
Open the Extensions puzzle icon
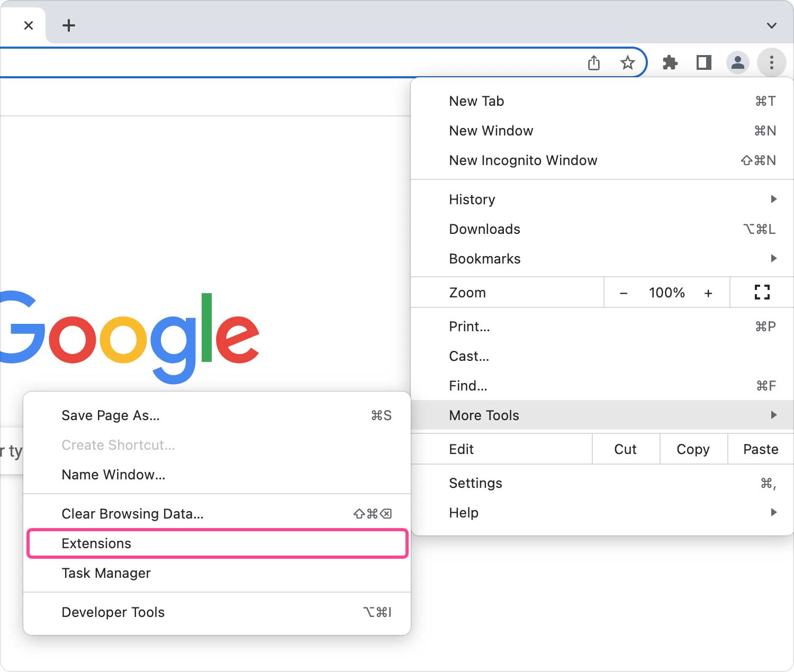[x=670, y=63]
